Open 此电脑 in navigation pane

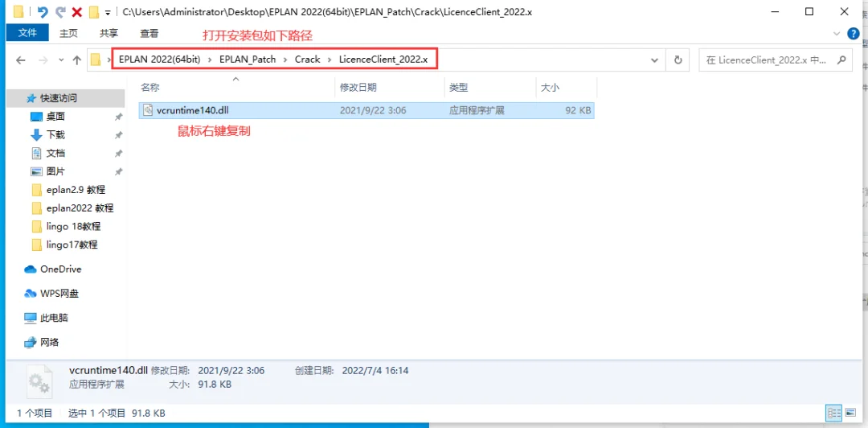pyautogui.click(x=55, y=318)
